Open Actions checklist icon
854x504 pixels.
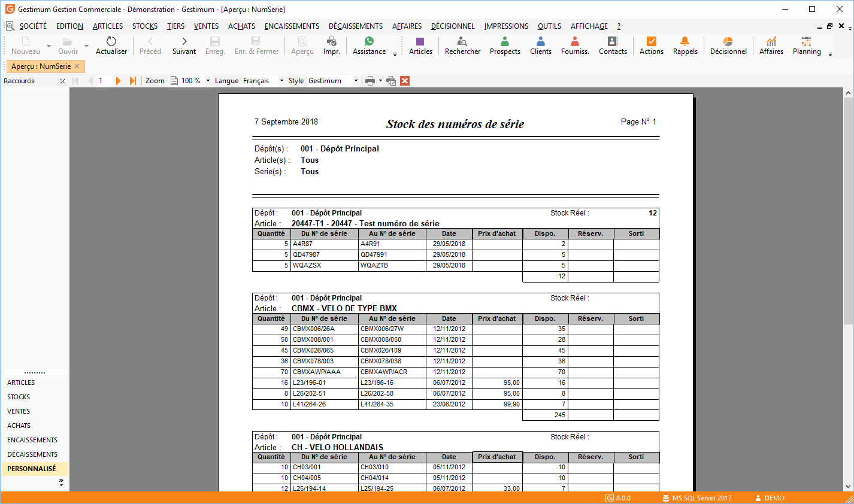click(x=652, y=41)
